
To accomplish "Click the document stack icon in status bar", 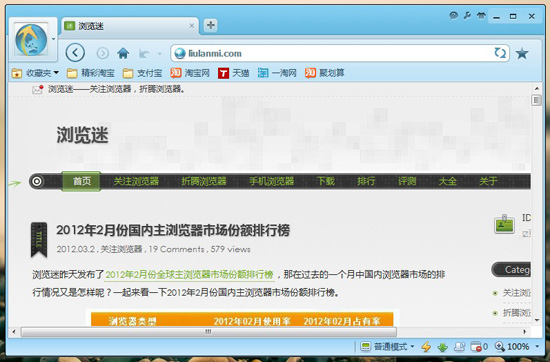I will [459, 347].
